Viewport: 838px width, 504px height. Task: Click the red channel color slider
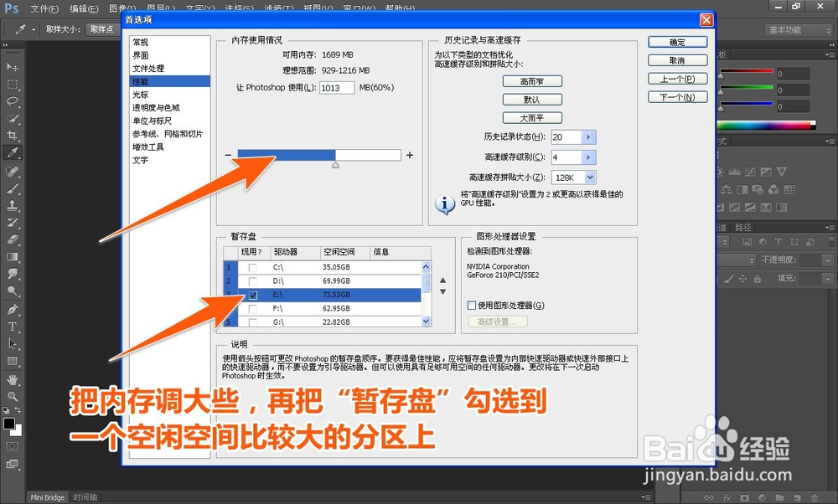[x=746, y=71]
